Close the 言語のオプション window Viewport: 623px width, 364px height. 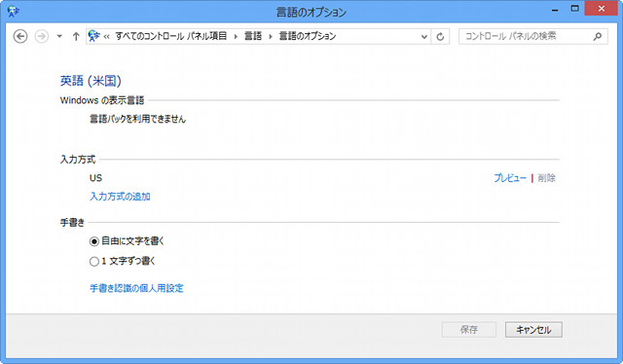coord(602,9)
